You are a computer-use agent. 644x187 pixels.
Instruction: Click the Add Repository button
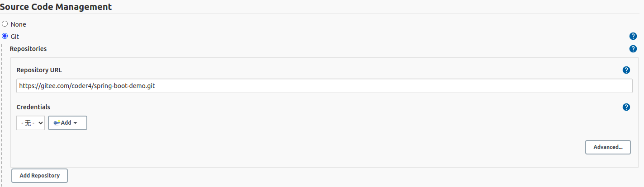39,176
